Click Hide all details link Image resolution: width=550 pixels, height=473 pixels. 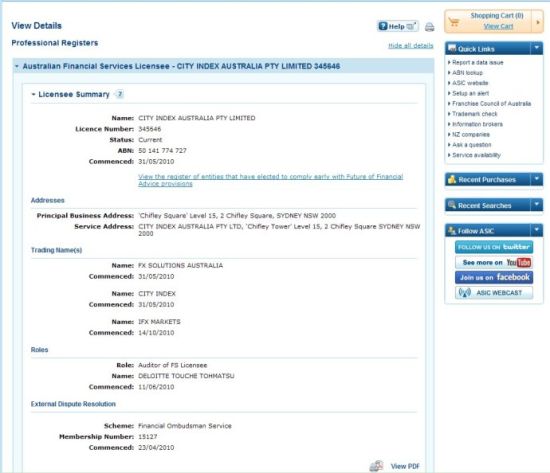point(410,46)
